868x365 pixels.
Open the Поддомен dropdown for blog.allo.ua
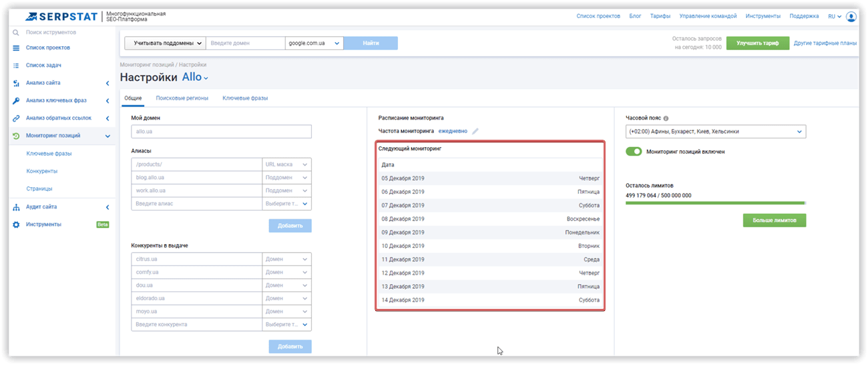click(287, 178)
